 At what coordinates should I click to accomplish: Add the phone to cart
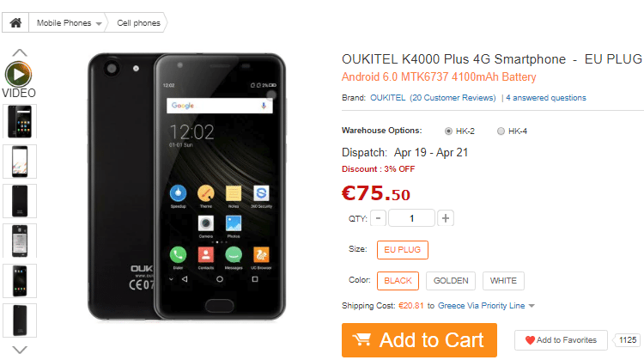(x=419, y=340)
